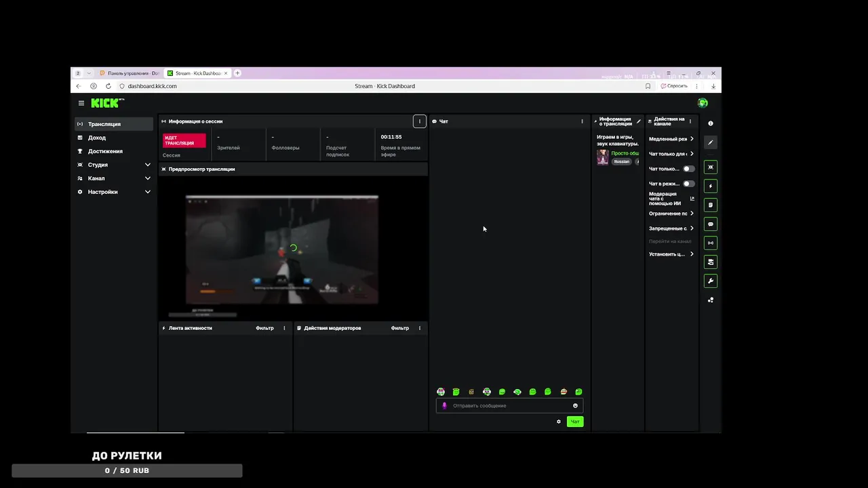Open session info three-dot menu
Screen dimensions: 868x488
(419, 121)
